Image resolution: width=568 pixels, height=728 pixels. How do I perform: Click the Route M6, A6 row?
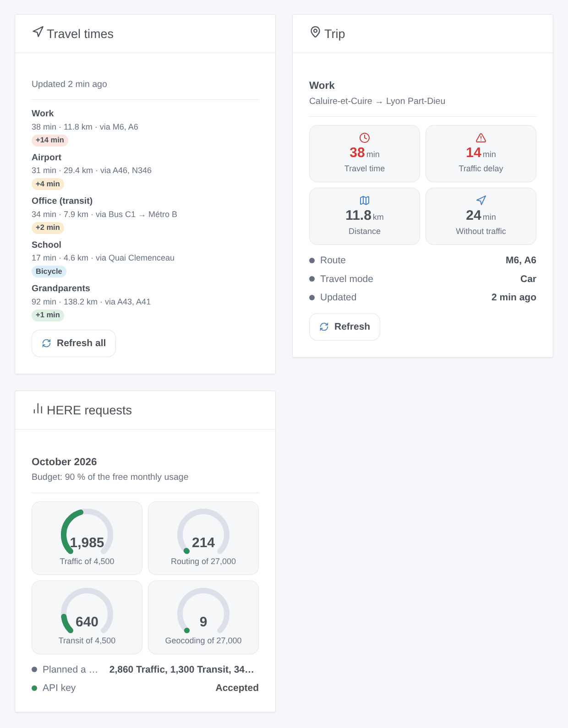(x=423, y=260)
